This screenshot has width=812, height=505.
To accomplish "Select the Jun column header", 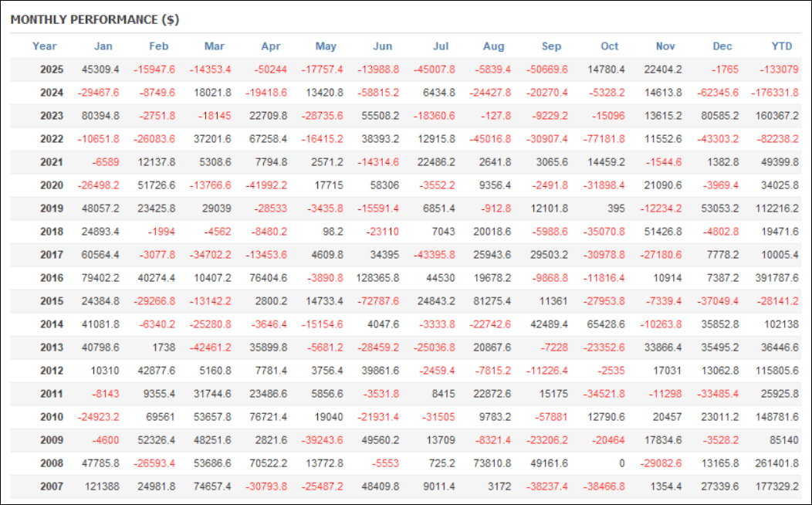I will (x=382, y=46).
